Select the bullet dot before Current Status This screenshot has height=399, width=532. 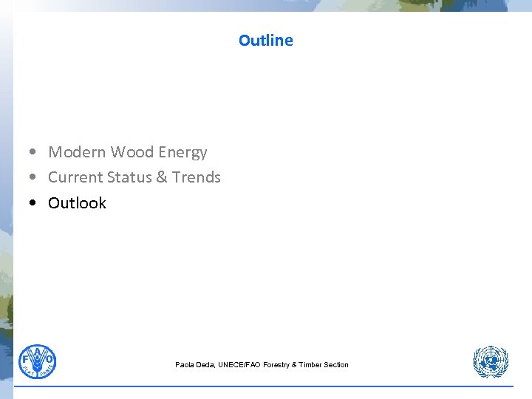point(35,178)
